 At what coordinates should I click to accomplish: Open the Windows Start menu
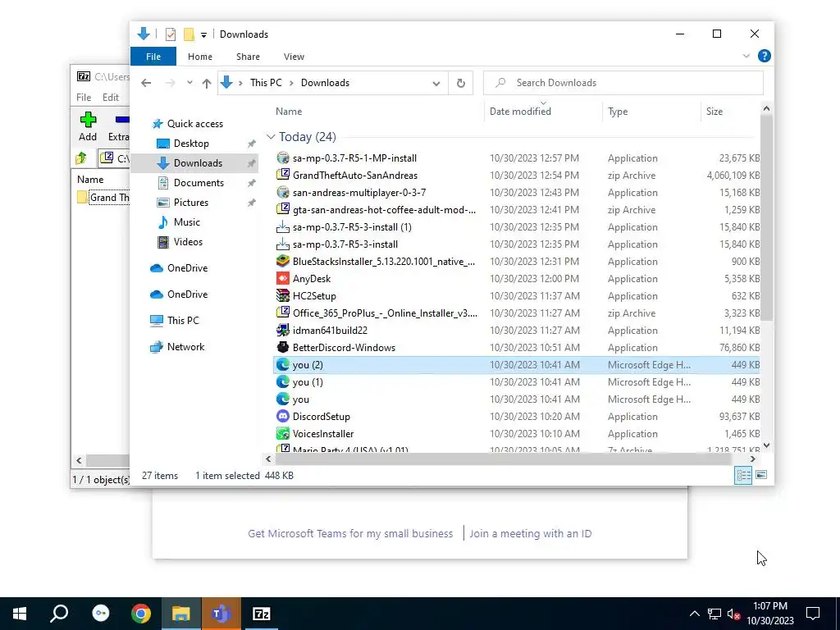click(x=20, y=614)
